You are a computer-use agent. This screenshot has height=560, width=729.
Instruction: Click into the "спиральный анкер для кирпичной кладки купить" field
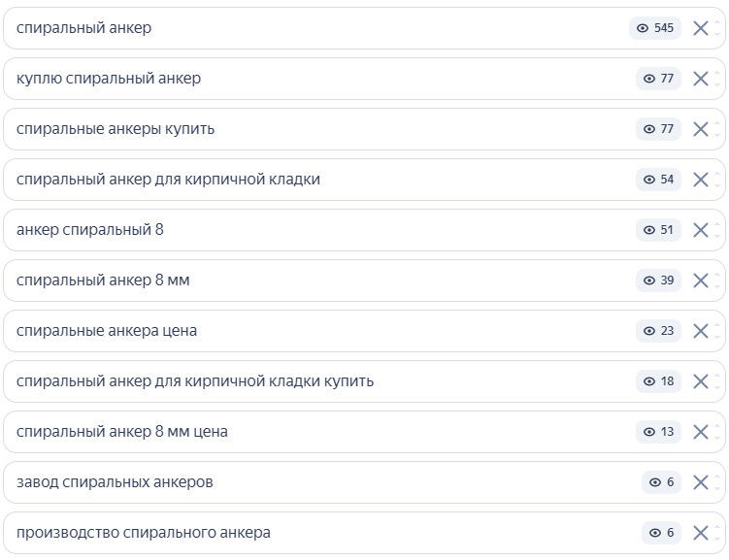tap(195, 381)
